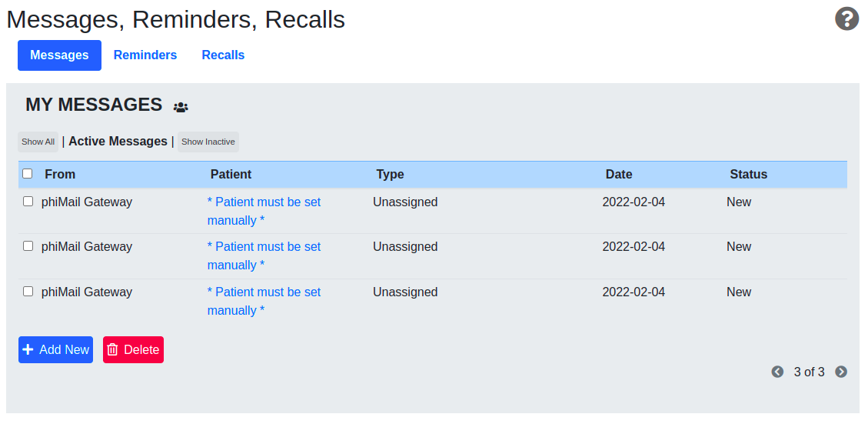Go to next page of messages
Image resolution: width=868 pixels, height=424 pixels.
[x=841, y=372]
